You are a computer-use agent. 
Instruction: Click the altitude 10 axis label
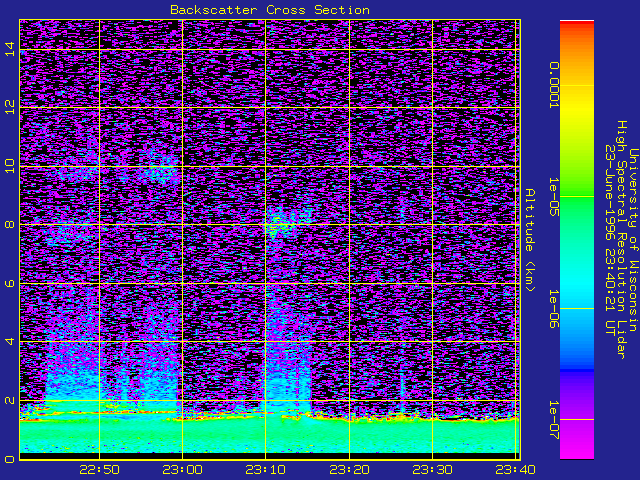point(10,166)
